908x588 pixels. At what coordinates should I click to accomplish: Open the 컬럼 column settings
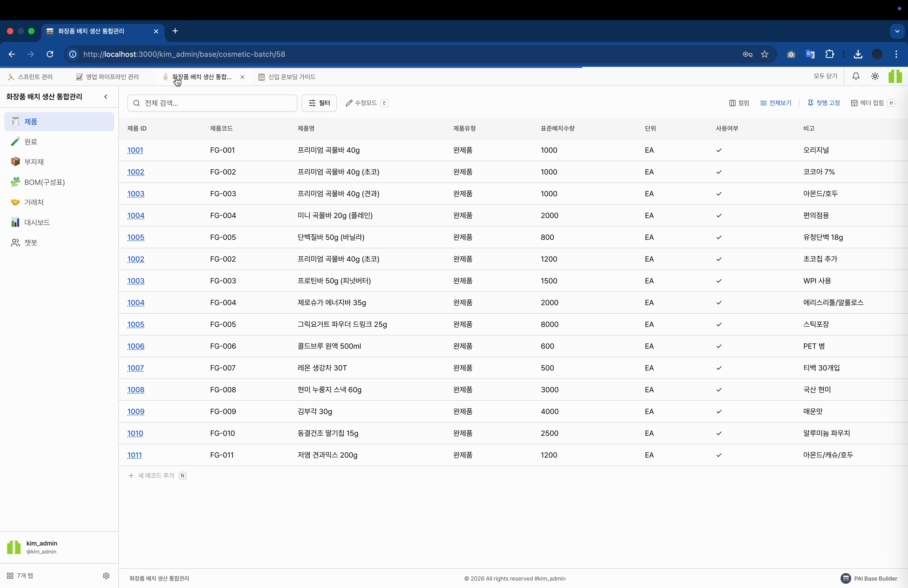[739, 103]
